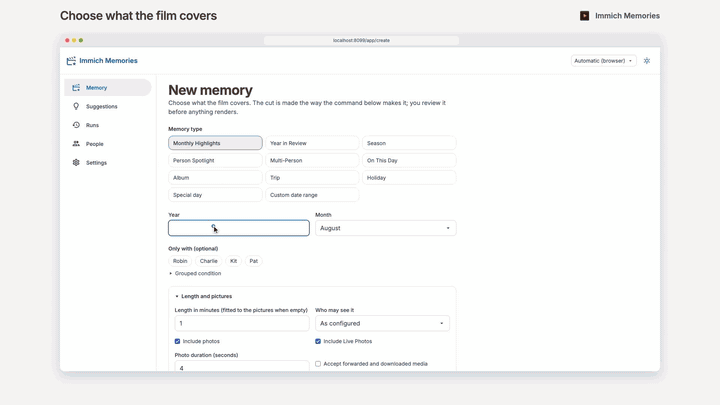Toggle the Kit person chip
The width and height of the screenshot is (720, 405).
(233, 261)
